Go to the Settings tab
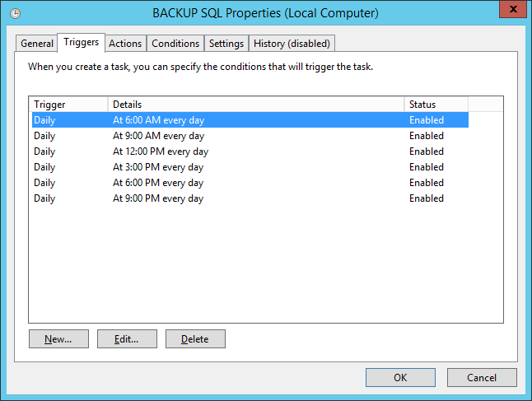532x401 pixels. pos(226,44)
